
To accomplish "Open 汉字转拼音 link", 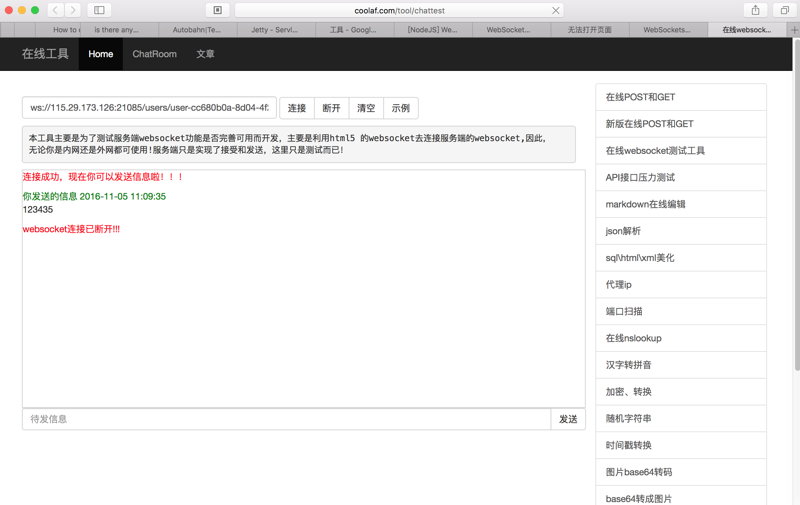I will (x=681, y=365).
